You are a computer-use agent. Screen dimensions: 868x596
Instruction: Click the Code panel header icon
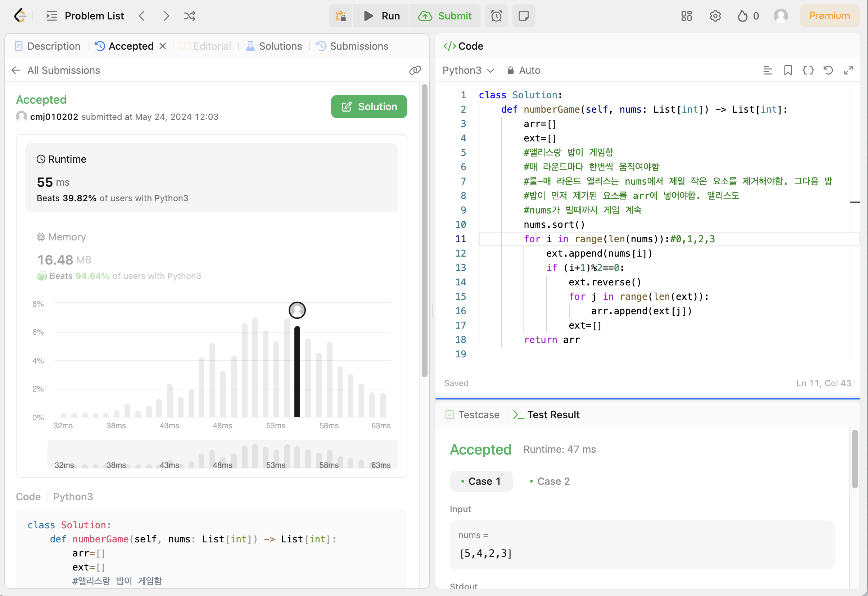click(x=450, y=46)
